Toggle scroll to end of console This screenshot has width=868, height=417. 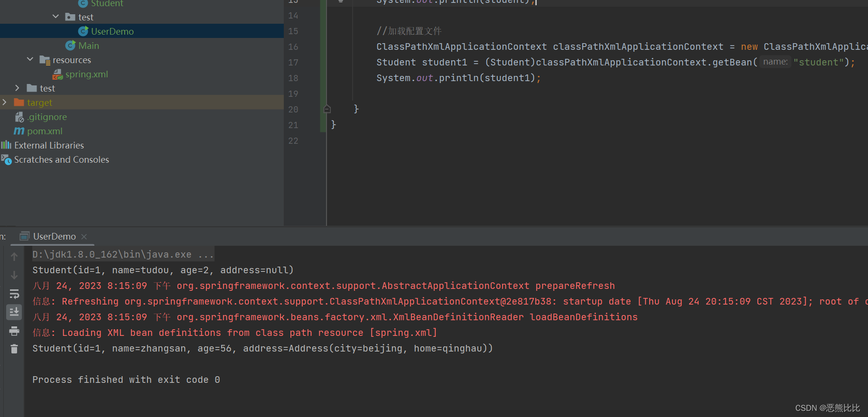pyautogui.click(x=14, y=312)
